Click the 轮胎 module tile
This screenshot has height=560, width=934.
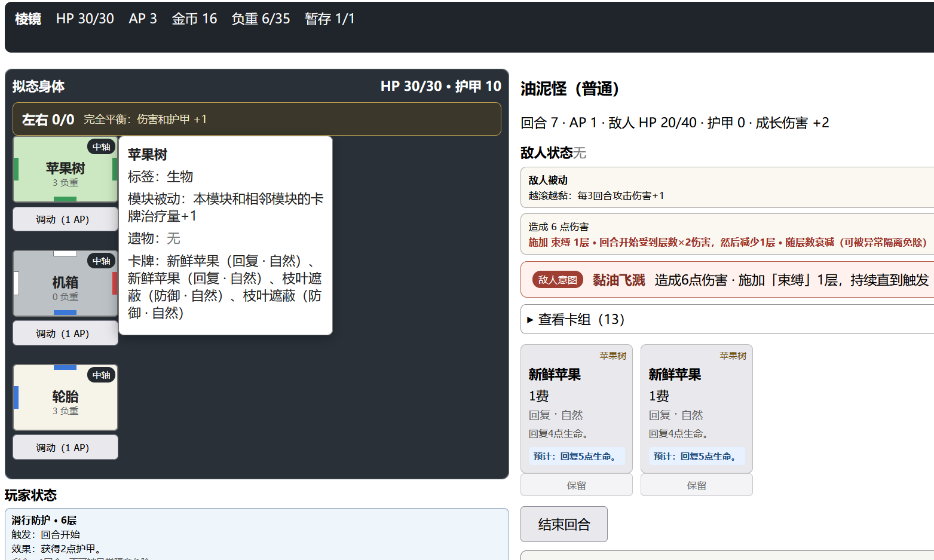[x=65, y=397]
